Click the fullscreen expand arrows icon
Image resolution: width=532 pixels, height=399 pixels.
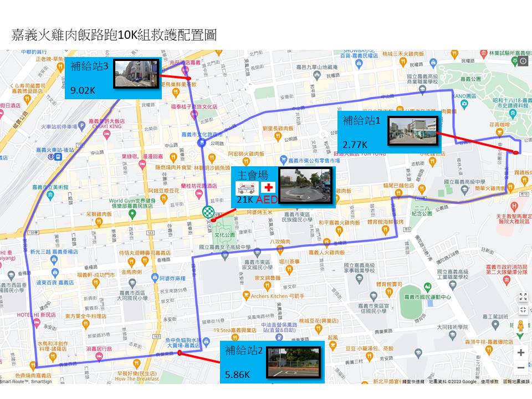coord(523,297)
